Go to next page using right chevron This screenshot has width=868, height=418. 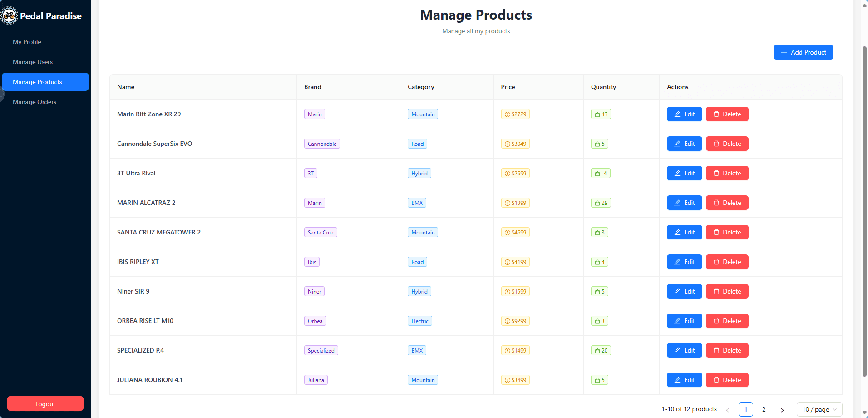pyautogui.click(x=782, y=410)
